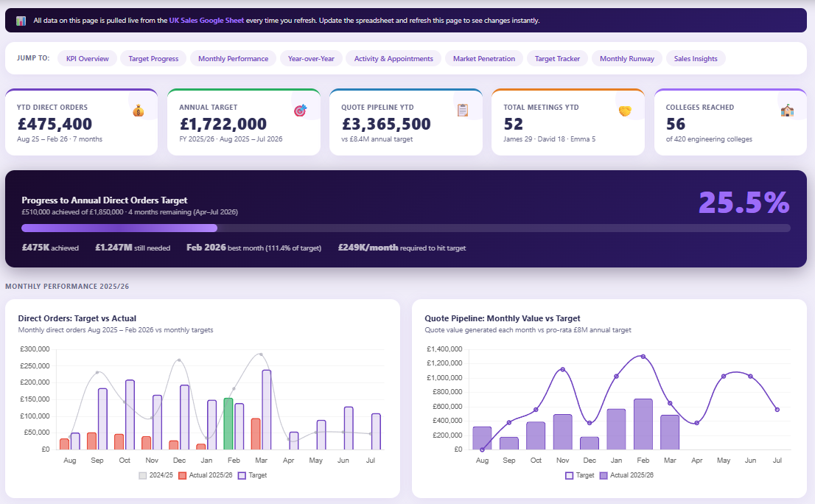Click the money bag icon on YTD Direct Orders card

coord(137,110)
